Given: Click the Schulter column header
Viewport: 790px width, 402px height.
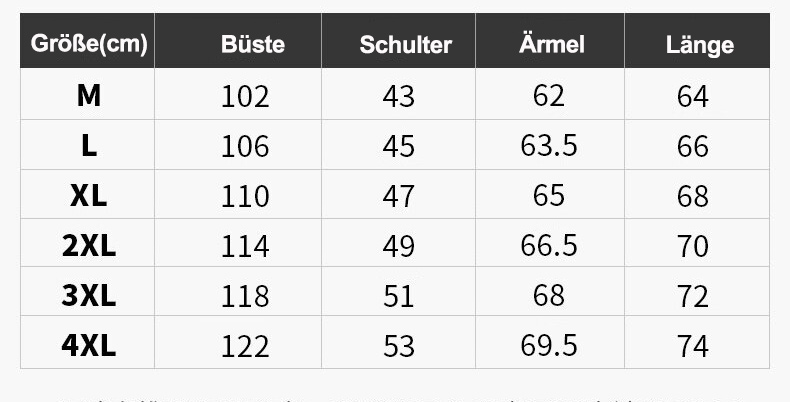Looking at the screenshot, I should [406, 45].
